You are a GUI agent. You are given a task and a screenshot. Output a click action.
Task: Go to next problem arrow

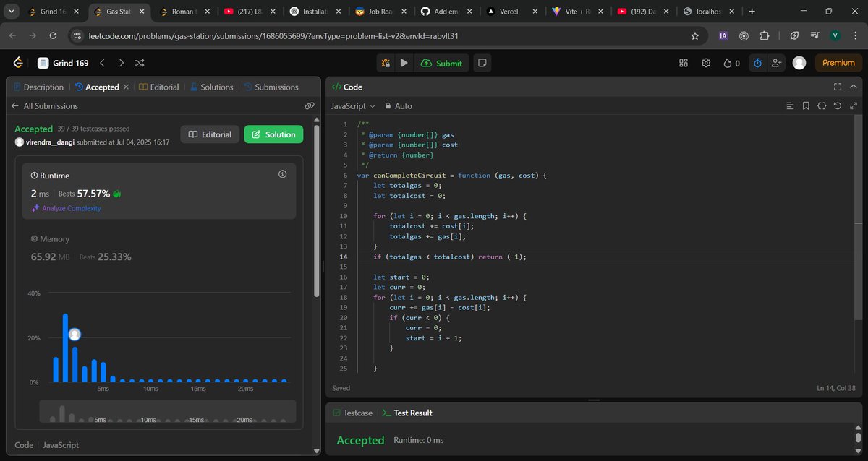point(121,63)
